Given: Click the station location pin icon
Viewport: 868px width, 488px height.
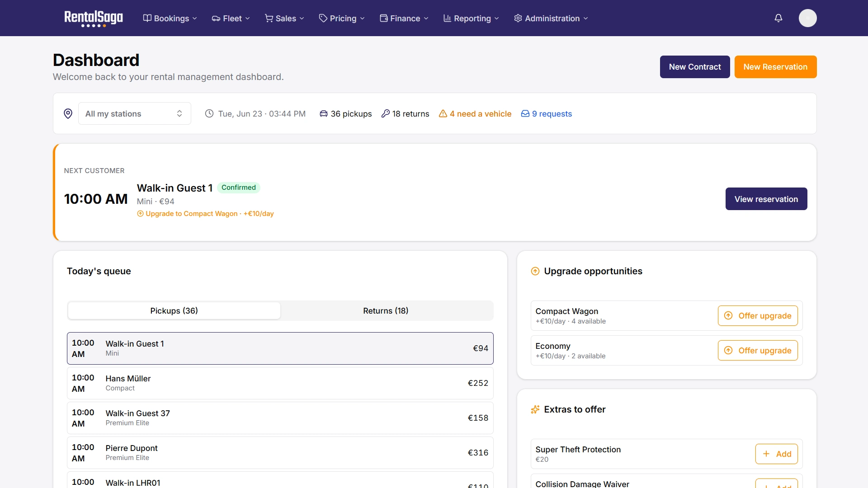Looking at the screenshot, I should click(68, 113).
